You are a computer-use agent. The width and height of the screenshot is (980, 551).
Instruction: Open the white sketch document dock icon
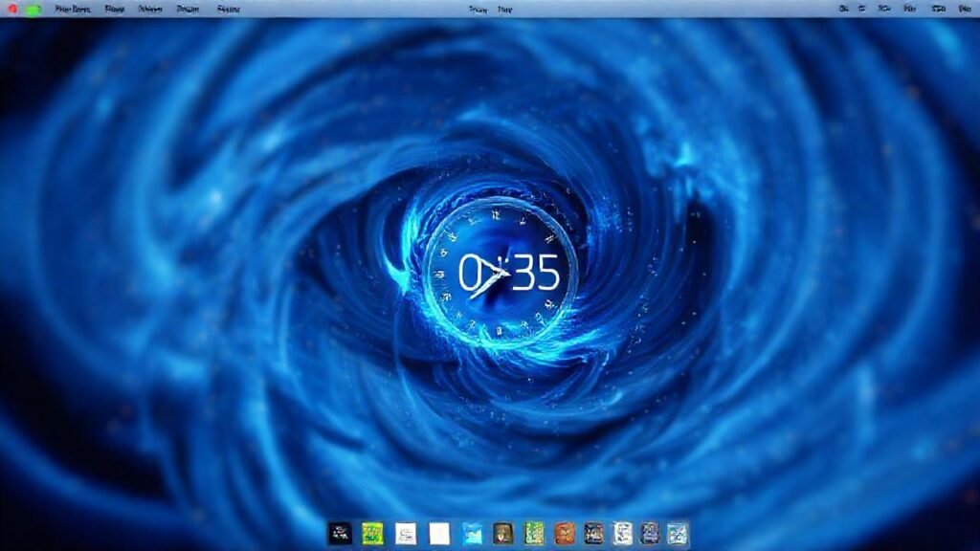(x=406, y=533)
